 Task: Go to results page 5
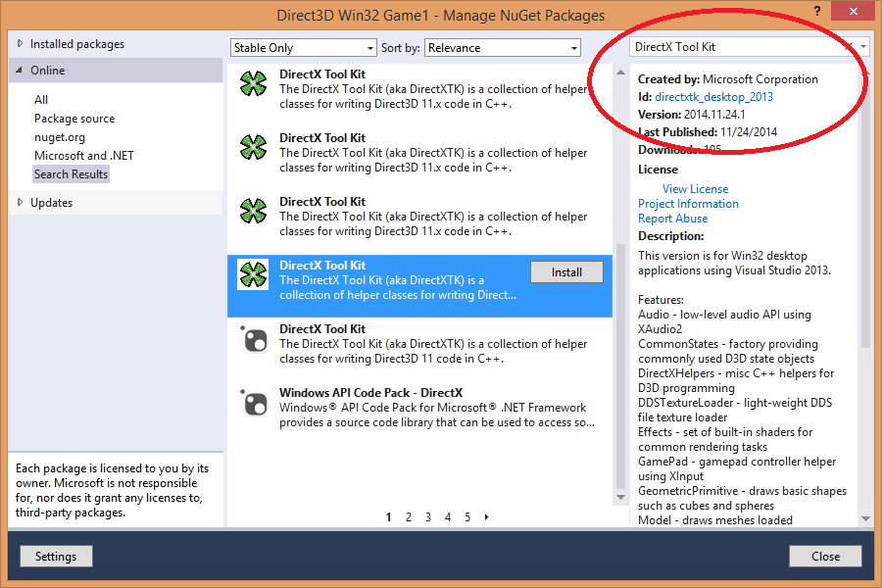click(x=467, y=517)
